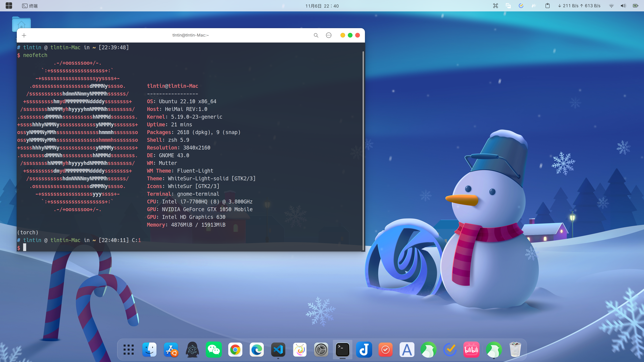The image size is (644, 362).
Task: Click the terminal search magnifier icon
Action: click(316, 35)
